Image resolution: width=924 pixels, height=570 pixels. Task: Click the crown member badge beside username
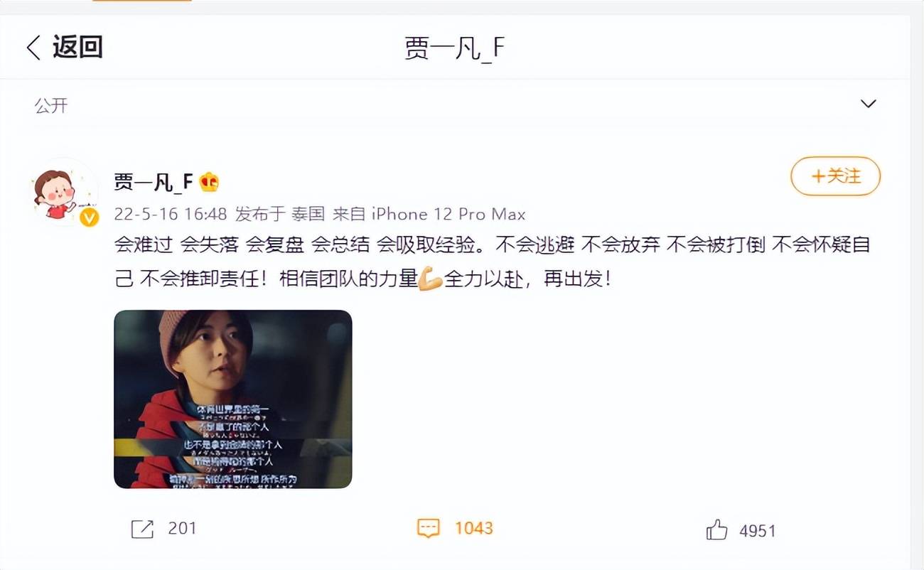pyautogui.click(x=209, y=182)
